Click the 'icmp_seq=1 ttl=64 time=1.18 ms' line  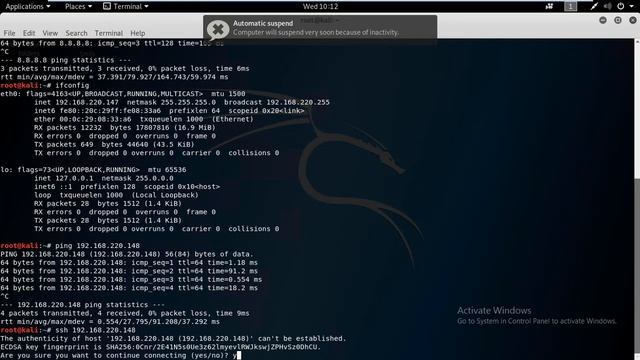pyautogui.click(x=129, y=262)
